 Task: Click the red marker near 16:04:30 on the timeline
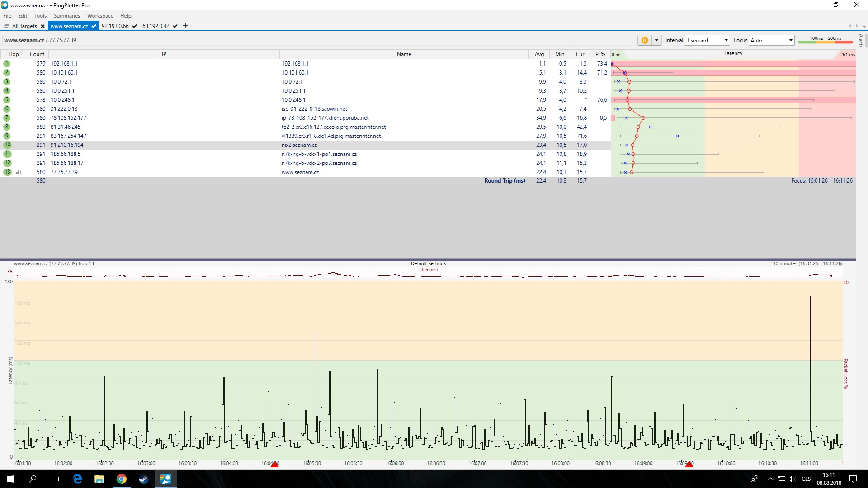point(274,464)
